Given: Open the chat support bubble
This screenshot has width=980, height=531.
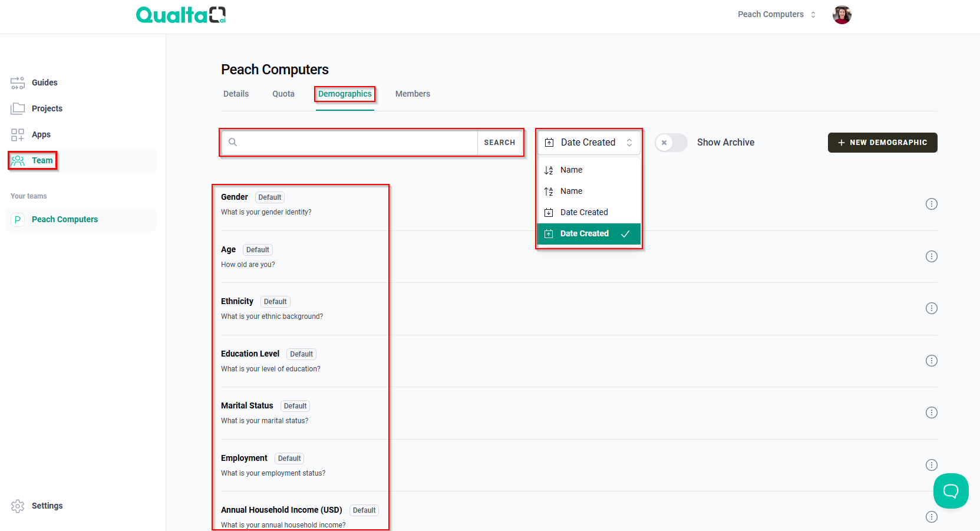Looking at the screenshot, I should pos(951,491).
